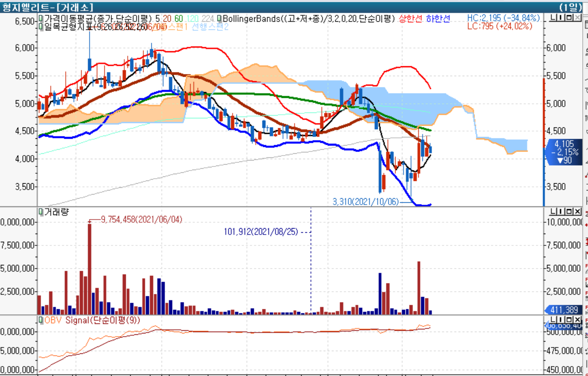Click the 거래량 panel title
588x376 pixels.
(56, 211)
